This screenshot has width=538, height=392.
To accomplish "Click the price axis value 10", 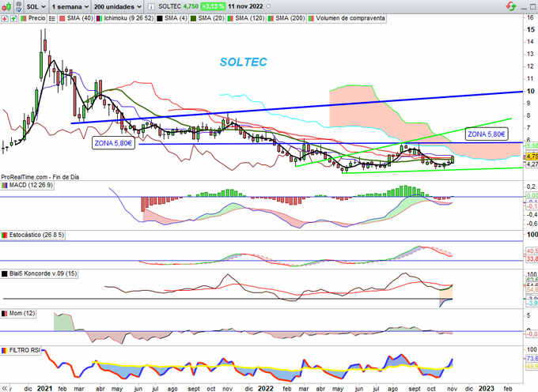I will pos(531,91).
